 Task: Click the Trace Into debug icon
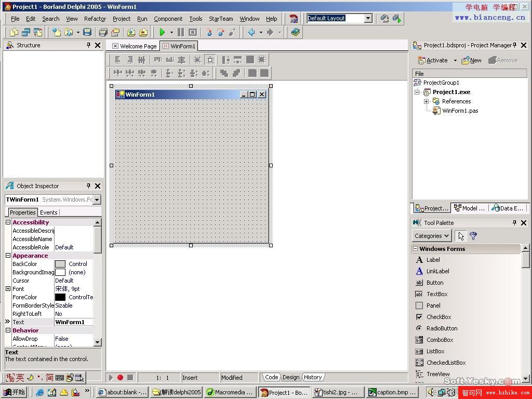(x=209, y=32)
